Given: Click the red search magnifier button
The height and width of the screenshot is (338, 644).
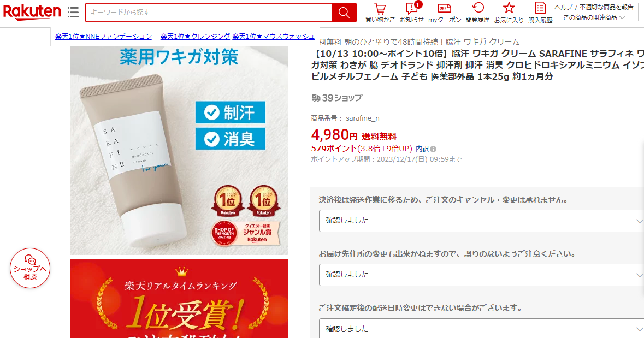Looking at the screenshot, I should pyautogui.click(x=344, y=13).
